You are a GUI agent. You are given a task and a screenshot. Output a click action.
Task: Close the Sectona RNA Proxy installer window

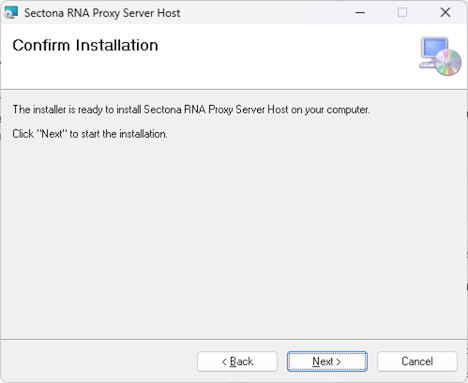(x=445, y=13)
